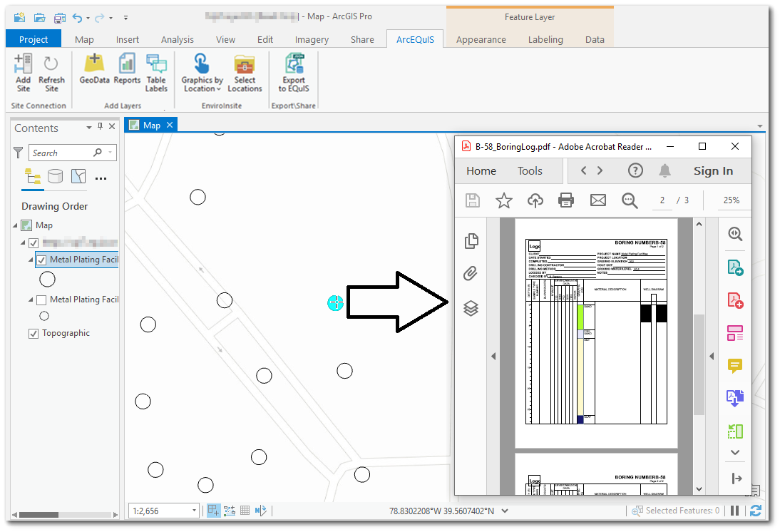Open the Contents pane options dropdown
Viewport: 780px width, 532px height.
(89, 127)
